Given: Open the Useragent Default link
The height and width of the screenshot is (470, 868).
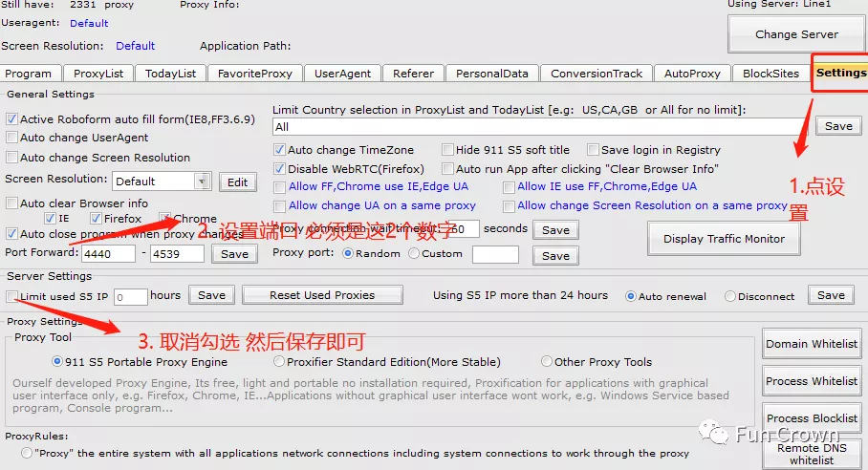Looking at the screenshot, I should click(x=89, y=23).
